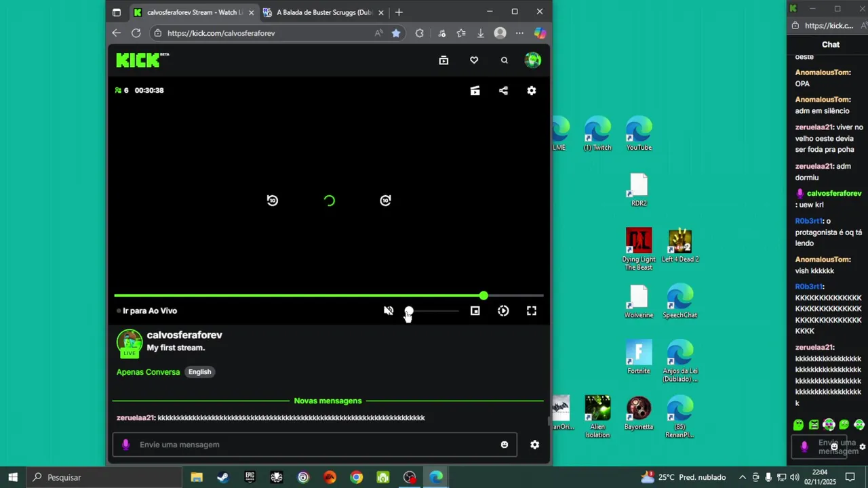Rewind the stream by 10 seconds
This screenshot has height=488, width=868.
pos(272,201)
